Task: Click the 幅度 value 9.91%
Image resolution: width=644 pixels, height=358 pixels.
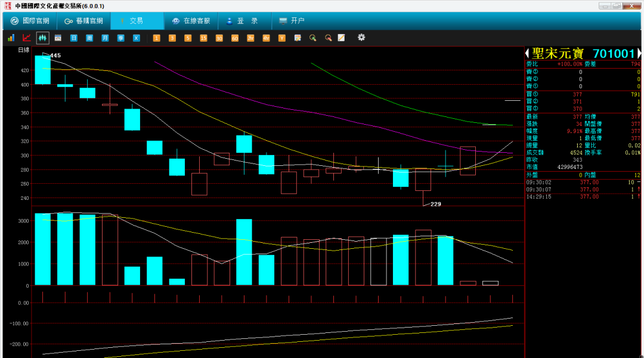Action: coord(575,131)
